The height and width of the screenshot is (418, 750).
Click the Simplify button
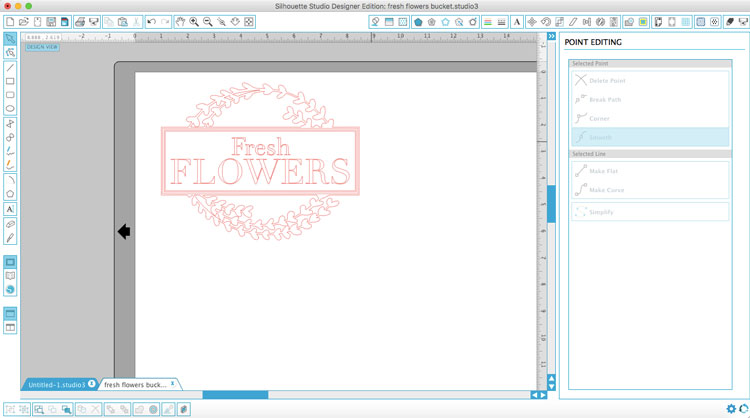(x=650, y=212)
